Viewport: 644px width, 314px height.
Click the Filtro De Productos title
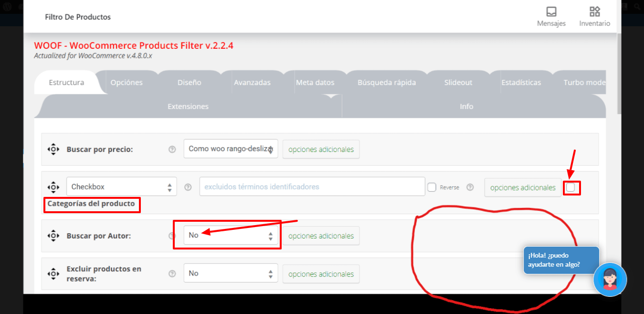[78, 17]
